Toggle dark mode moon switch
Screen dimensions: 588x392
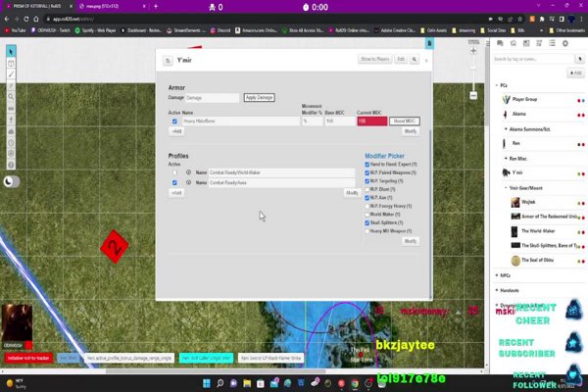pyautogui.click(x=11, y=182)
